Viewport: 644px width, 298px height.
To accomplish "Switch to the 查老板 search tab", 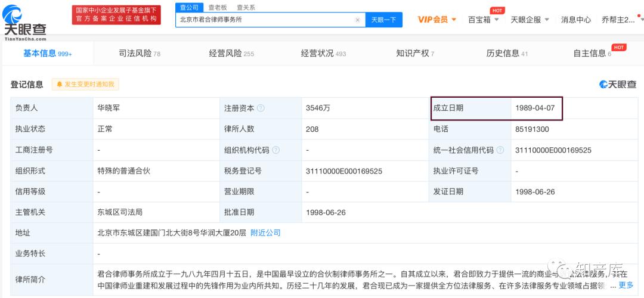I will click(x=217, y=7).
